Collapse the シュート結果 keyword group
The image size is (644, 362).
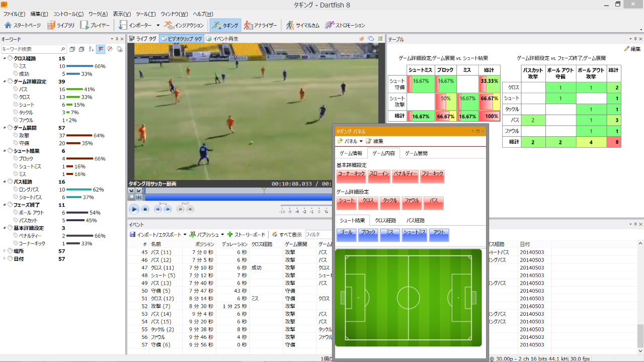[x=5, y=151]
